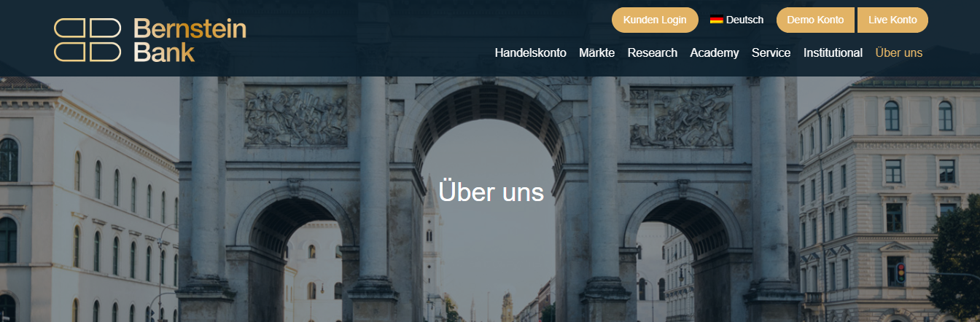Click the German flag icon
This screenshot has width=980, height=322.
[x=716, y=20]
